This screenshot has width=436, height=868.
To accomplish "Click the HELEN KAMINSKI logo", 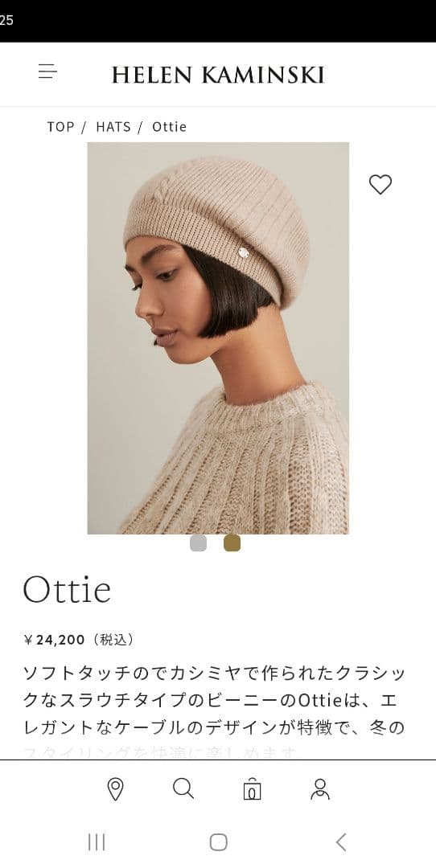I will 218,74.
